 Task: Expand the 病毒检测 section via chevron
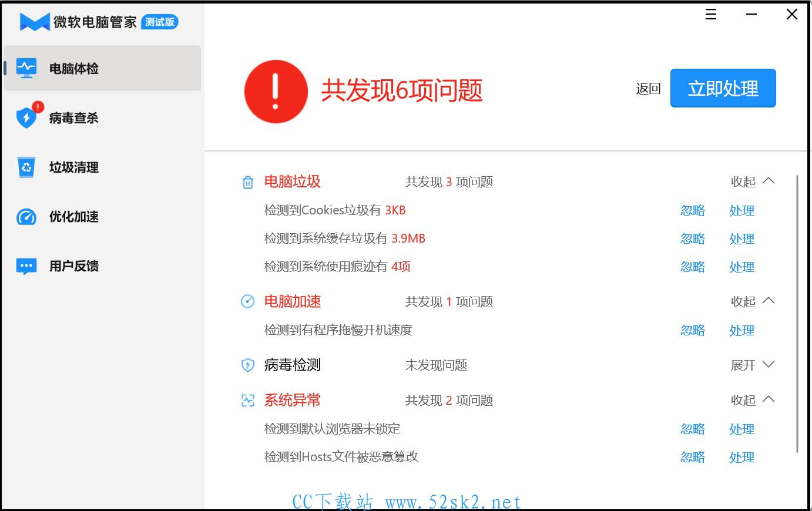coord(769,365)
